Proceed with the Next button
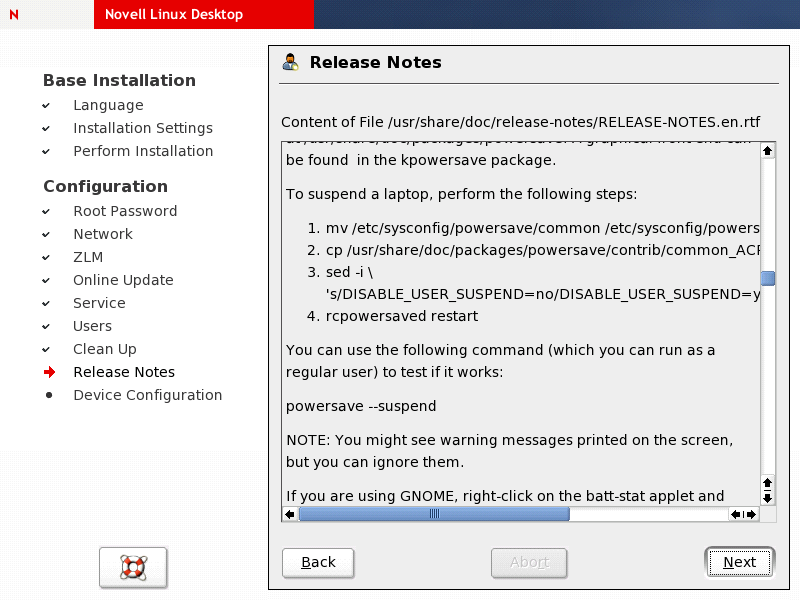 point(739,563)
